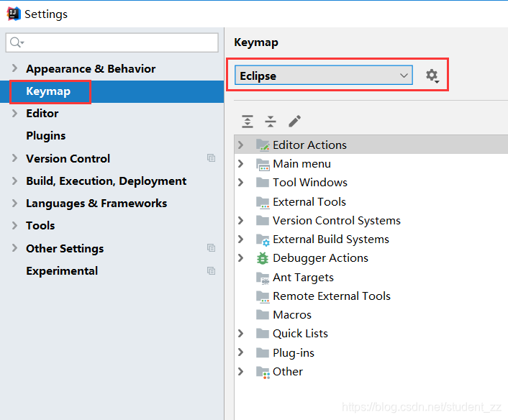Click the Plug-ins folder icon

263,352
